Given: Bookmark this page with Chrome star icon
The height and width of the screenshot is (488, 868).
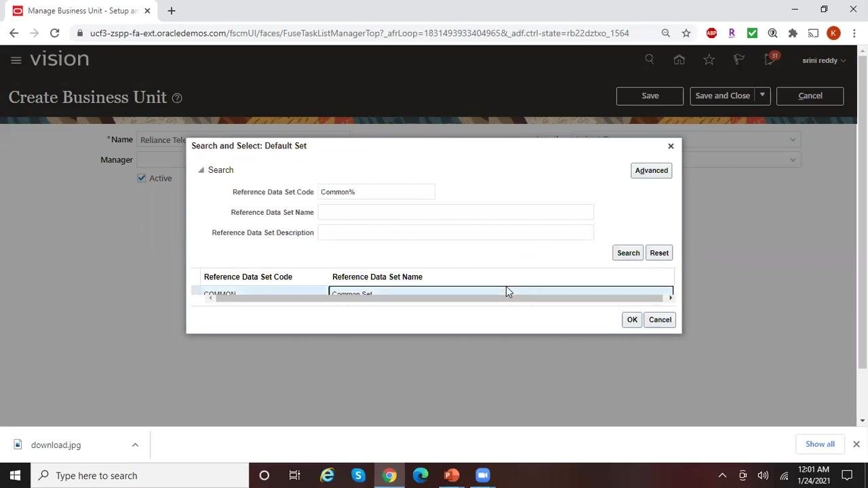Looking at the screenshot, I should pos(686,33).
